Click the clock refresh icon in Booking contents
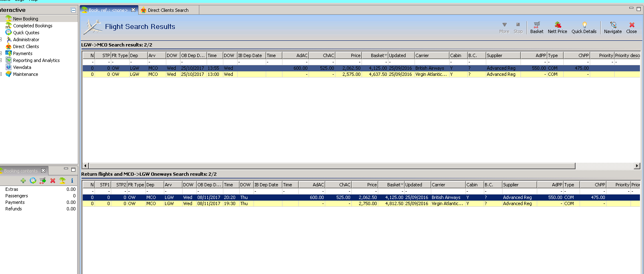644x274 pixels. [33, 181]
